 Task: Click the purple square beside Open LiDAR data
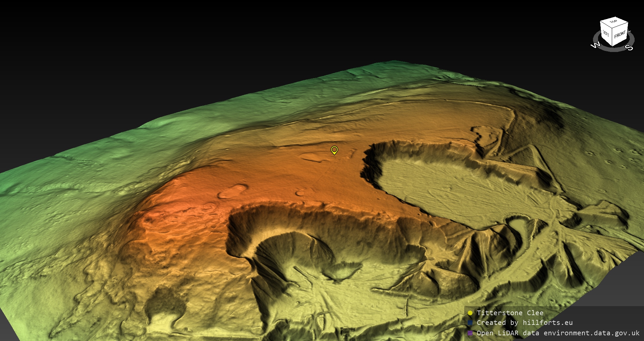(x=470, y=333)
